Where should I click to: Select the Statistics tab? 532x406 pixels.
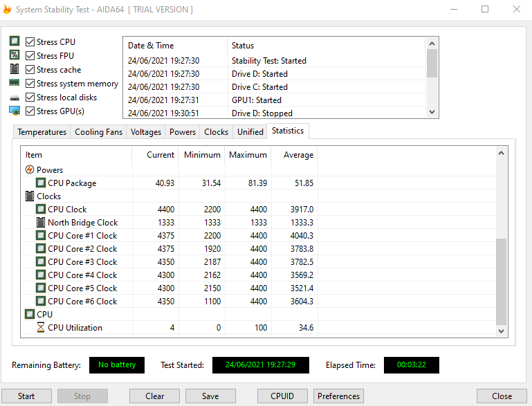(288, 131)
